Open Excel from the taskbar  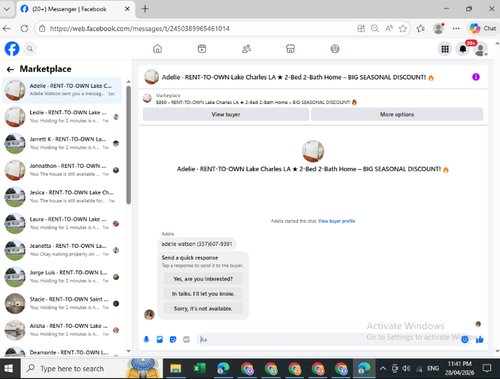click(x=199, y=368)
